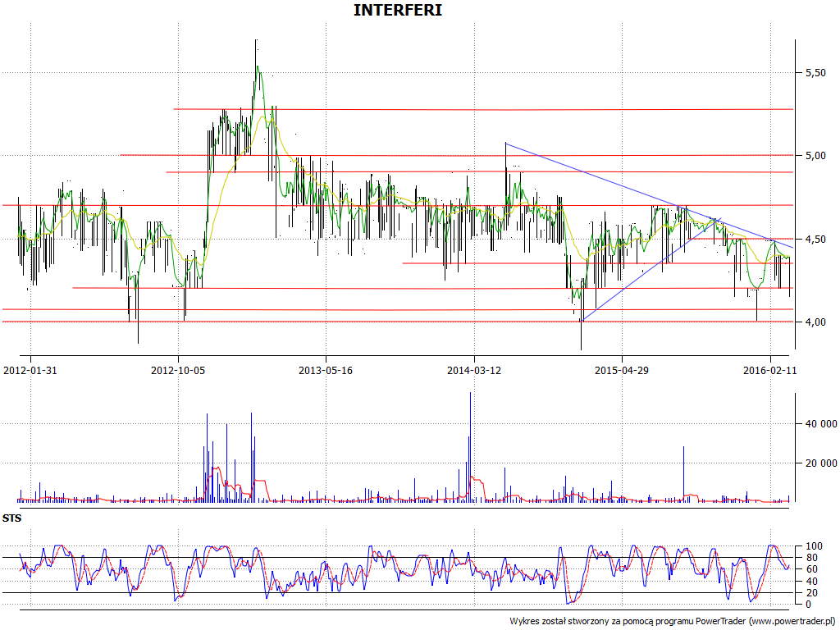Click the 5,50 price axis label

(815, 72)
